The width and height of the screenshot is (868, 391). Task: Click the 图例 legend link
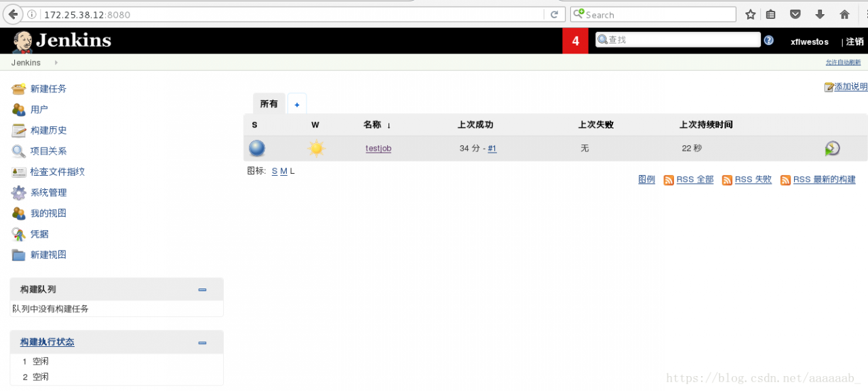(x=647, y=180)
